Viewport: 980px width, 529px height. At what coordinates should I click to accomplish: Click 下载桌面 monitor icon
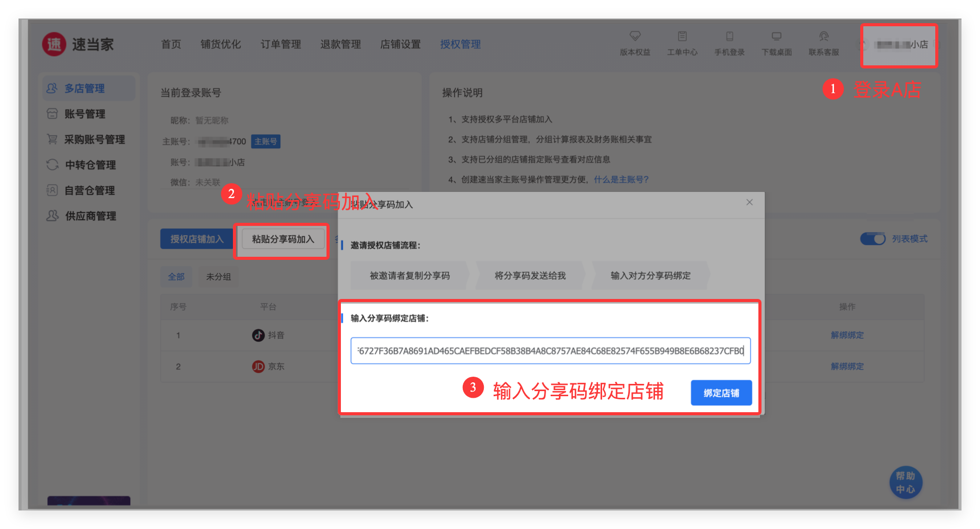(776, 36)
